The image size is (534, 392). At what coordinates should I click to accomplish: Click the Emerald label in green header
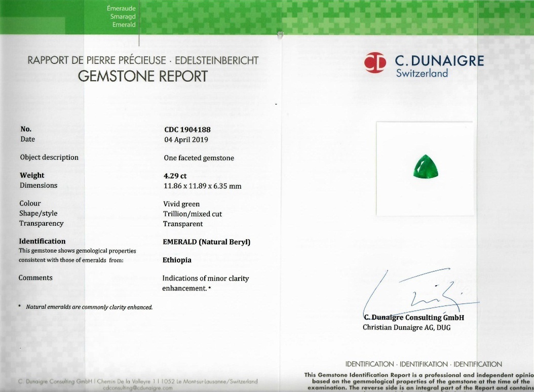pyautogui.click(x=124, y=25)
